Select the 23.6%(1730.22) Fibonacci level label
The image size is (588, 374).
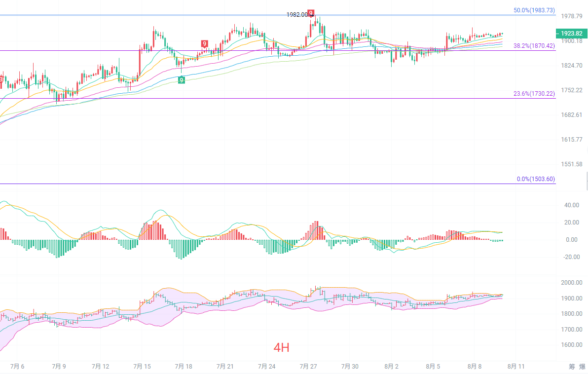coord(534,93)
